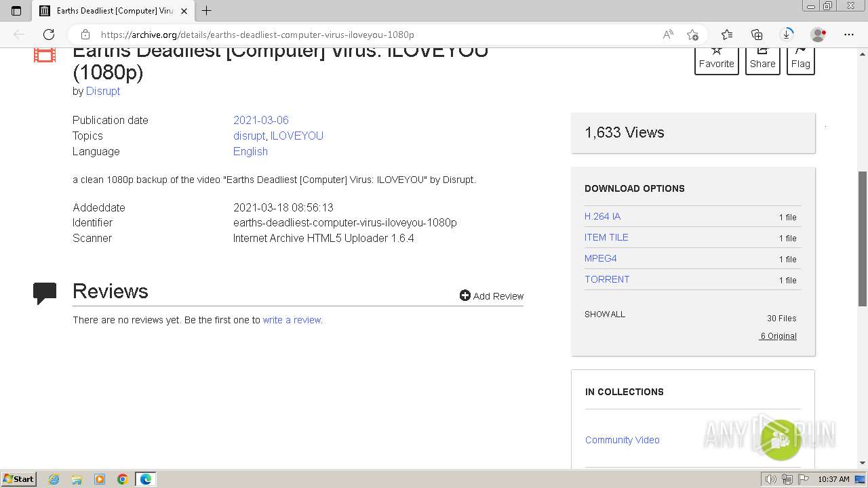Open the disrupt topic link

249,136
